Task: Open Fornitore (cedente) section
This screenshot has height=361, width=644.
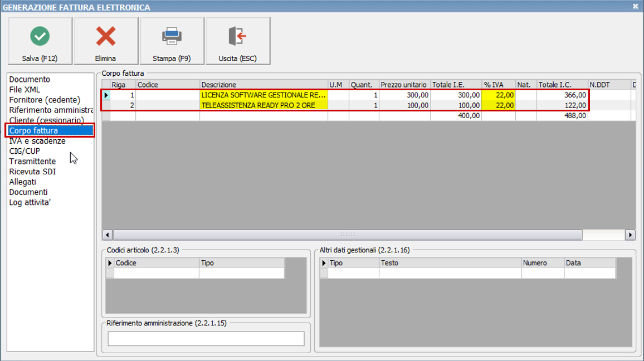Action: coord(45,100)
